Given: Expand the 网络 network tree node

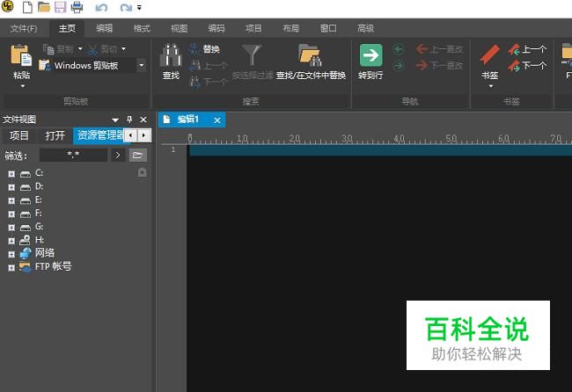Looking at the screenshot, I should coord(11,253).
